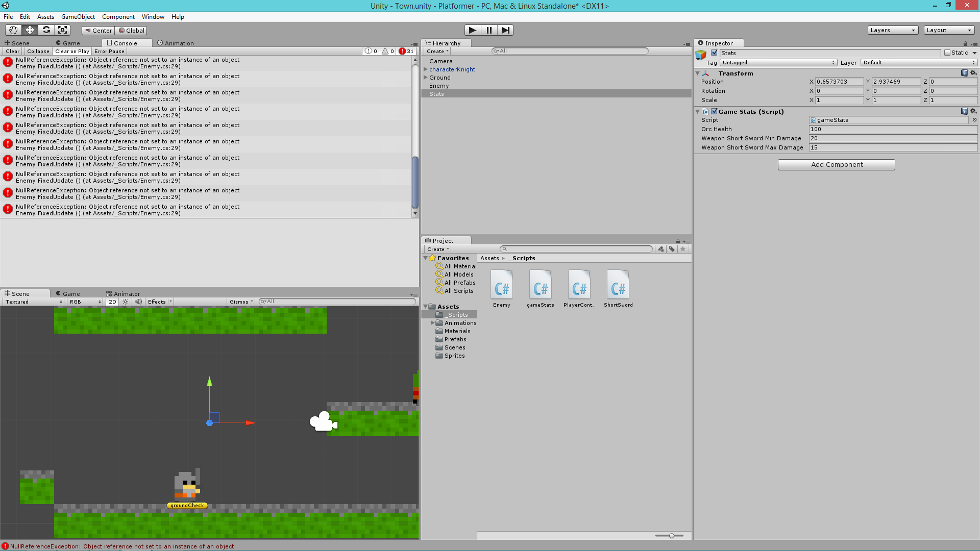The image size is (980, 551).
Task: Open the Gizmos dropdown
Action: point(241,302)
